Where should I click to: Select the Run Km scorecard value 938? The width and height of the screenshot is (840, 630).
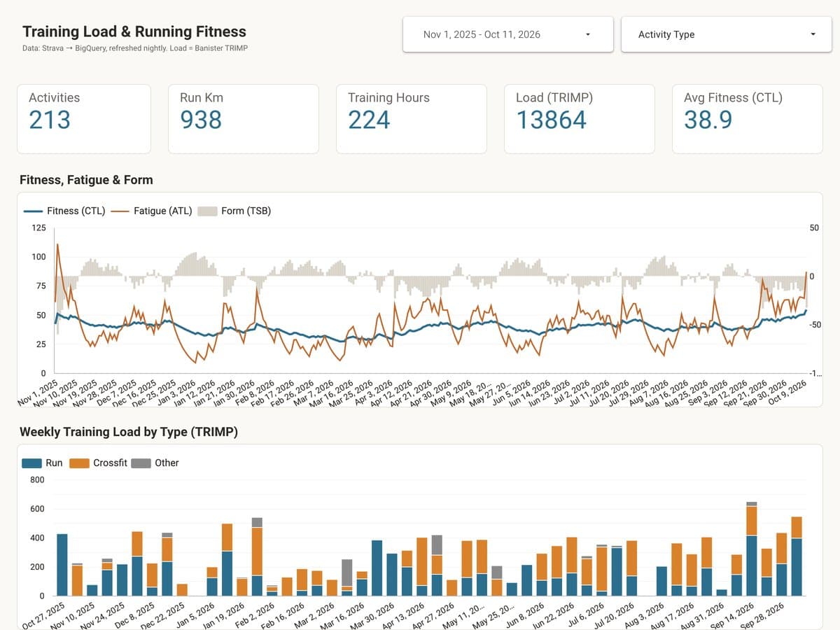tap(202, 120)
